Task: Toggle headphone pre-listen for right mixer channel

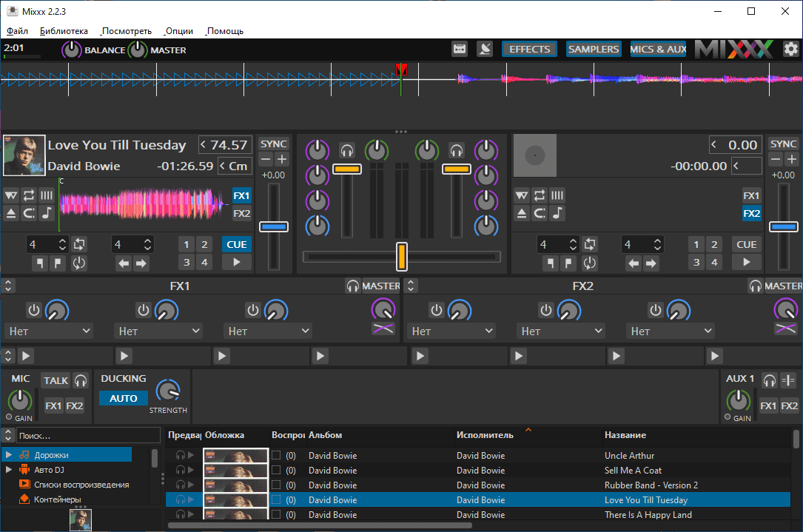Action: pyautogui.click(x=457, y=150)
